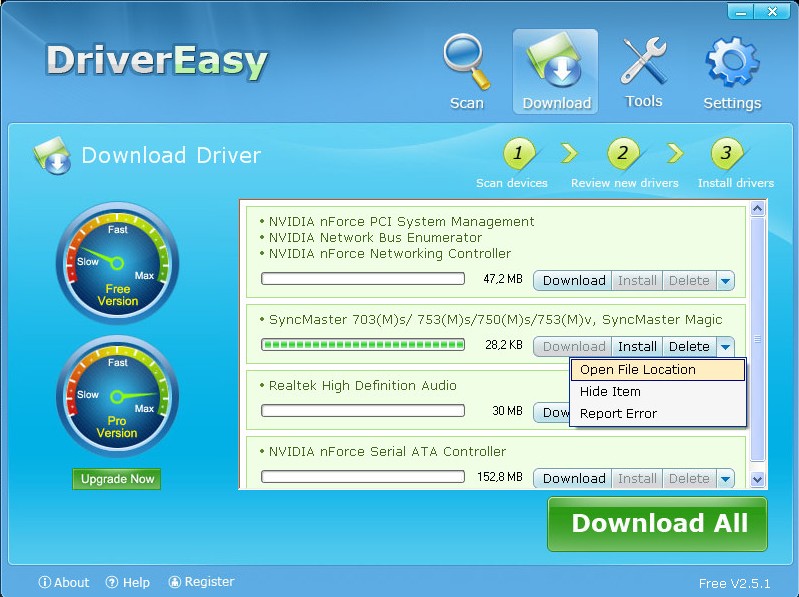
Task: Click Delete for nForce Serial ATA driver
Action: 689,479
